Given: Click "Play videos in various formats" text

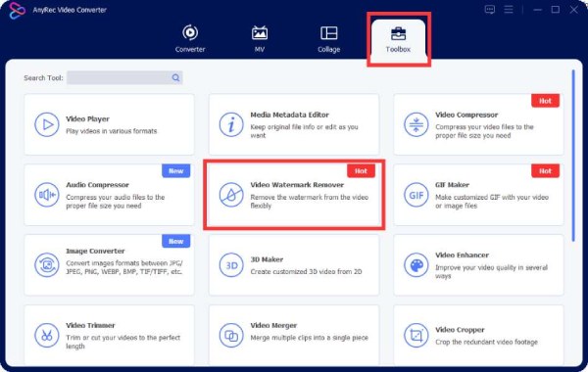Looking at the screenshot, I should [x=112, y=131].
